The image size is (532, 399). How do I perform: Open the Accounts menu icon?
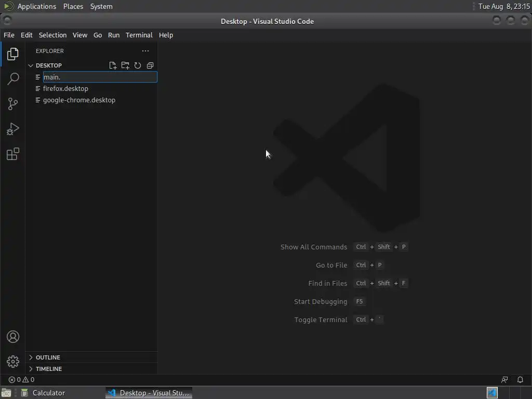13,337
